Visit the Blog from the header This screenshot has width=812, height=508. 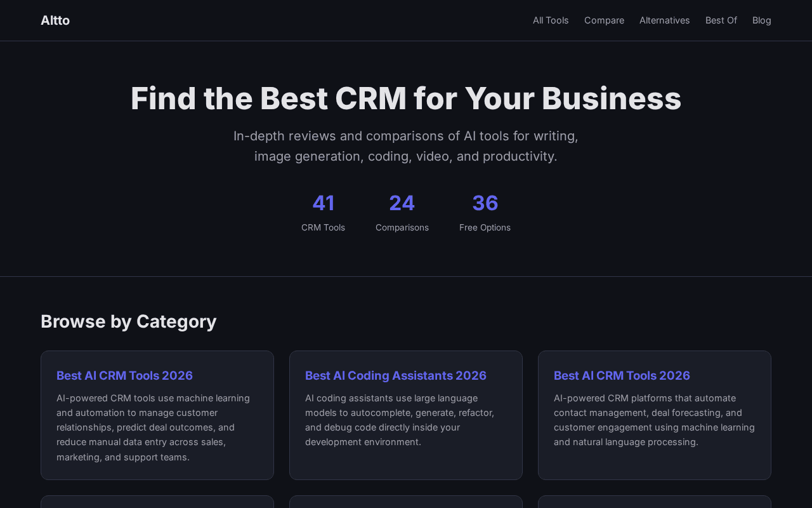(x=762, y=20)
